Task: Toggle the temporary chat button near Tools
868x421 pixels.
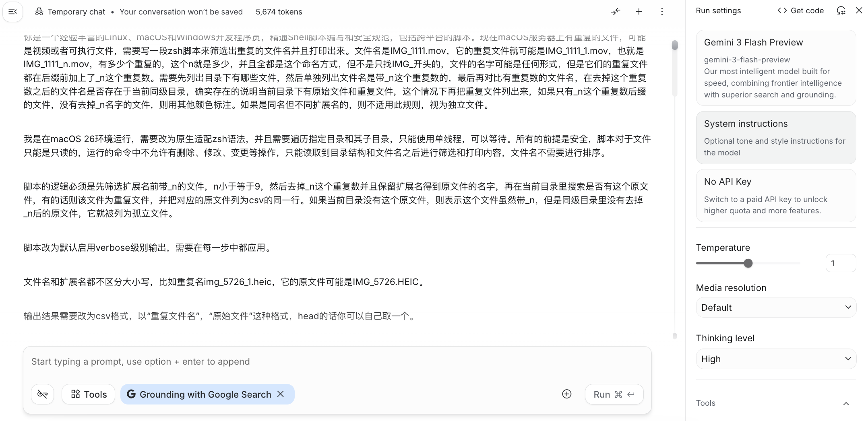Action: coord(43,394)
